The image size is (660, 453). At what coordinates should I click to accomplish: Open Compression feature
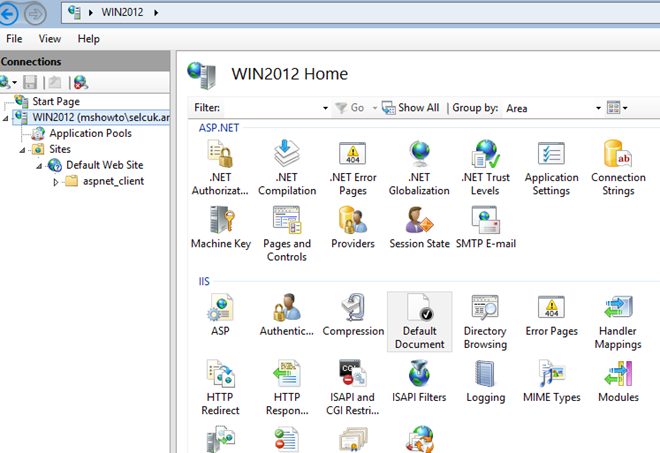[353, 315]
